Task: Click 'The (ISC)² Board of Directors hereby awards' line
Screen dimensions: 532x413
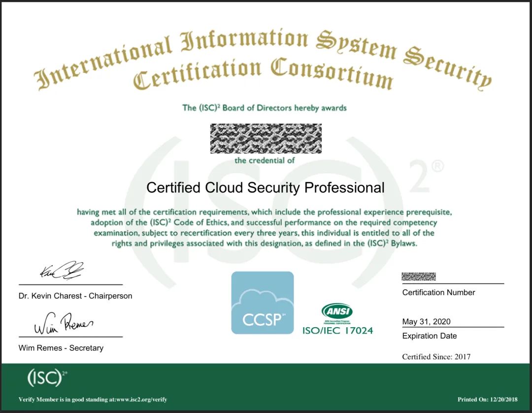Action: (x=265, y=108)
